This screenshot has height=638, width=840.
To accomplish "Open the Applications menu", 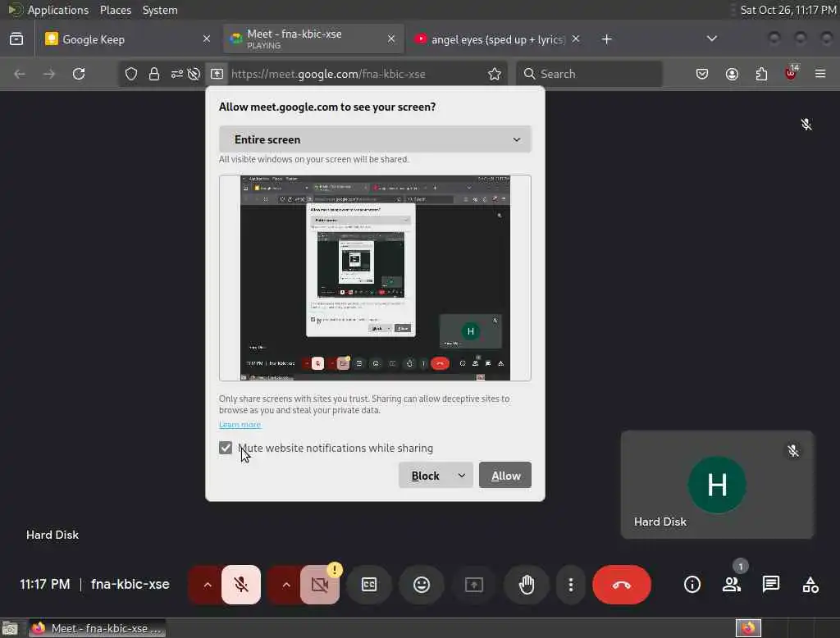I will 58,10.
